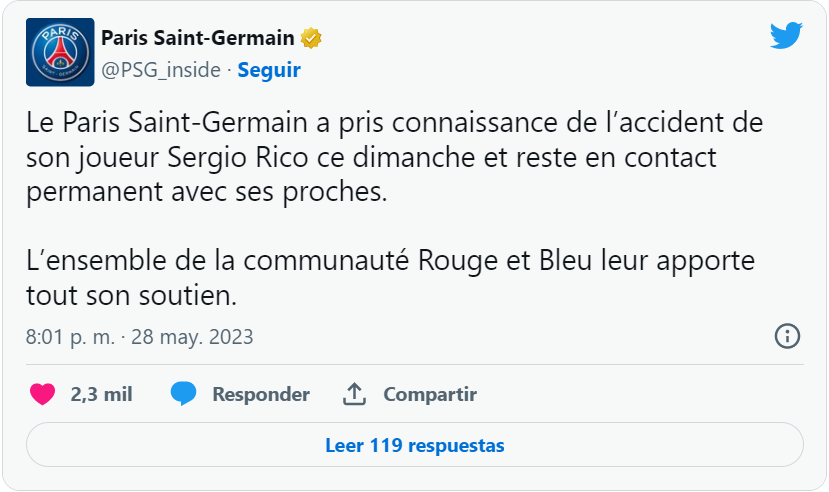829x492 pixels.
Task: Click the name Sergio Rico in tweet
Action: click(238, 157)
